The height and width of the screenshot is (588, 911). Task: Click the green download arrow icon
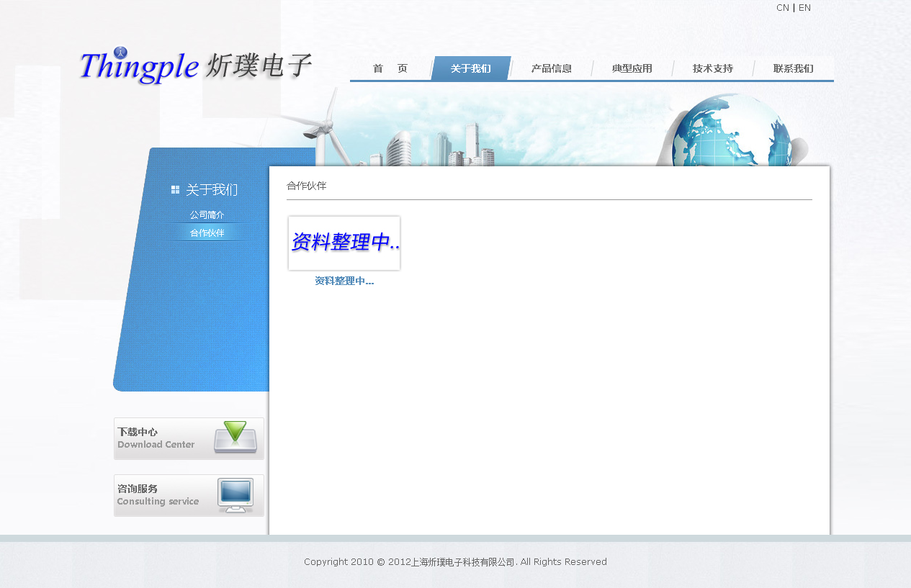click(x=235, y=437)
